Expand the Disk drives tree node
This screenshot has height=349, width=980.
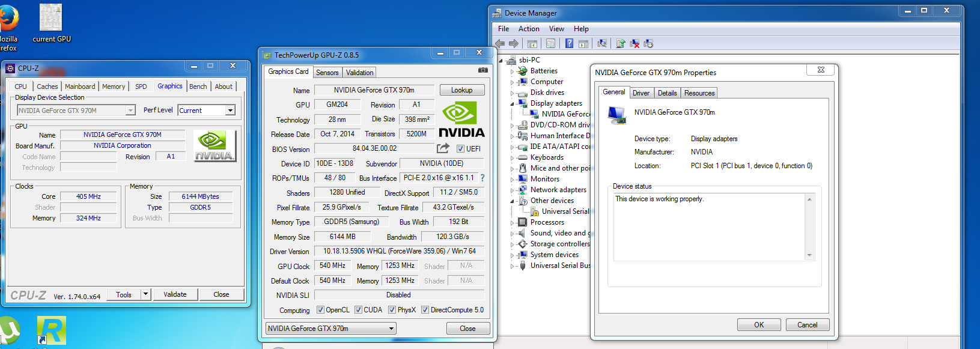point(513,93)
